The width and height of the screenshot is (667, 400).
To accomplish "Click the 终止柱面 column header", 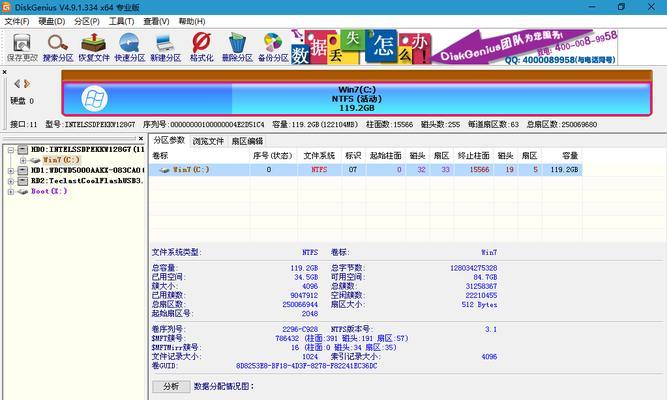I will (x=473, y=156).
